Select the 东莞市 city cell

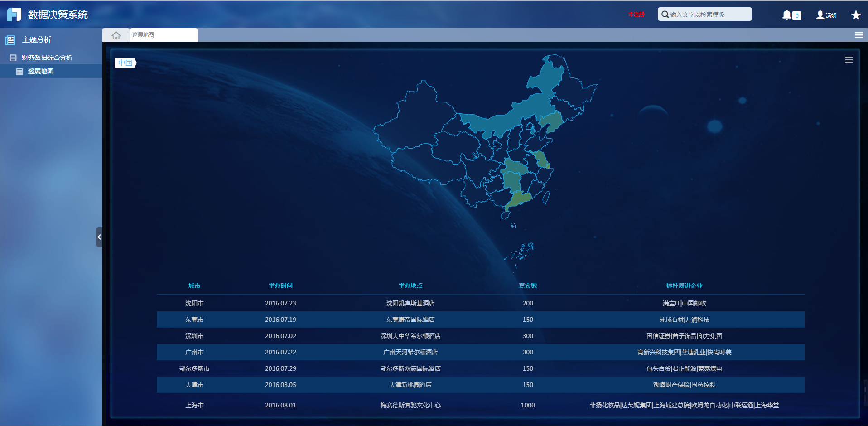(194, 319)
